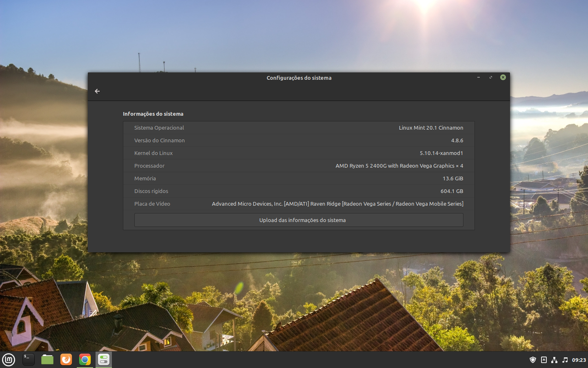Click the keyboard layout tray indicator
588x368 pixels.
pyautogui.click(x=544, y=360)
